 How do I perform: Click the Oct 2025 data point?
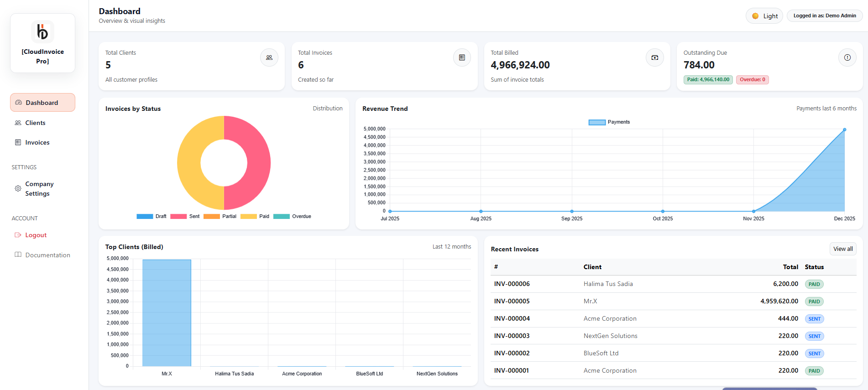coord(663,211)
